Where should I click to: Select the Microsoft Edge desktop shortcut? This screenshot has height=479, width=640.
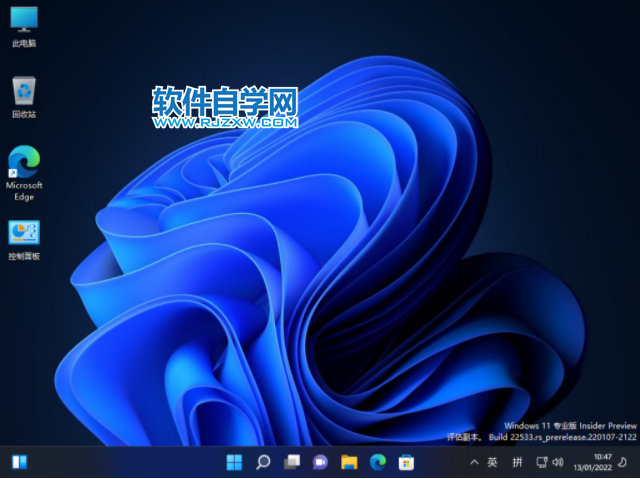[24, 173]
